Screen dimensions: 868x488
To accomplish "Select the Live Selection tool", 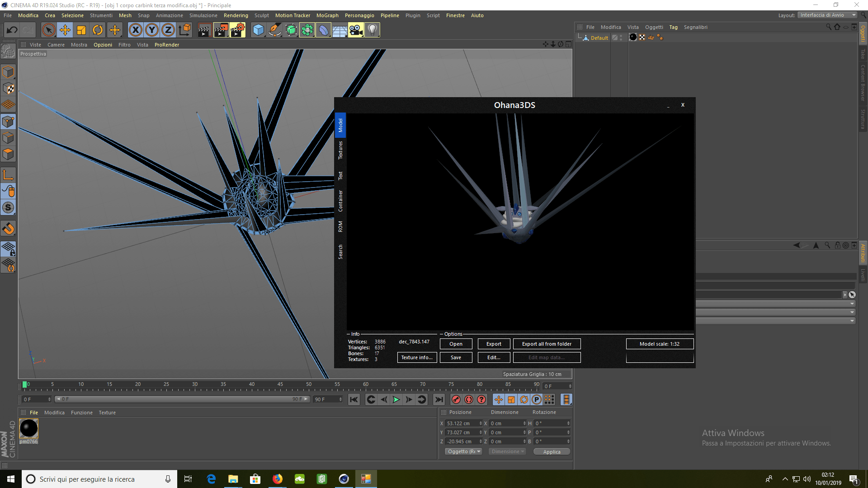I will click(x=48, y=30).
